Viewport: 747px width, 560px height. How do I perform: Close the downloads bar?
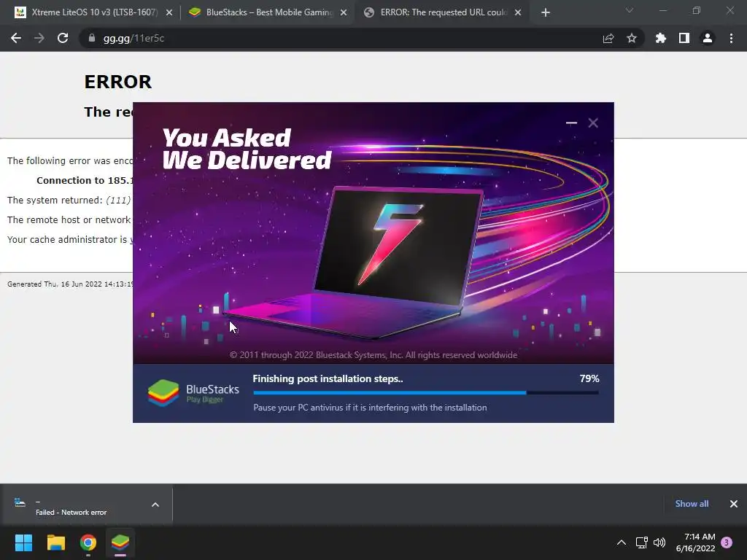pyautogui.click(x=734, y=504)
